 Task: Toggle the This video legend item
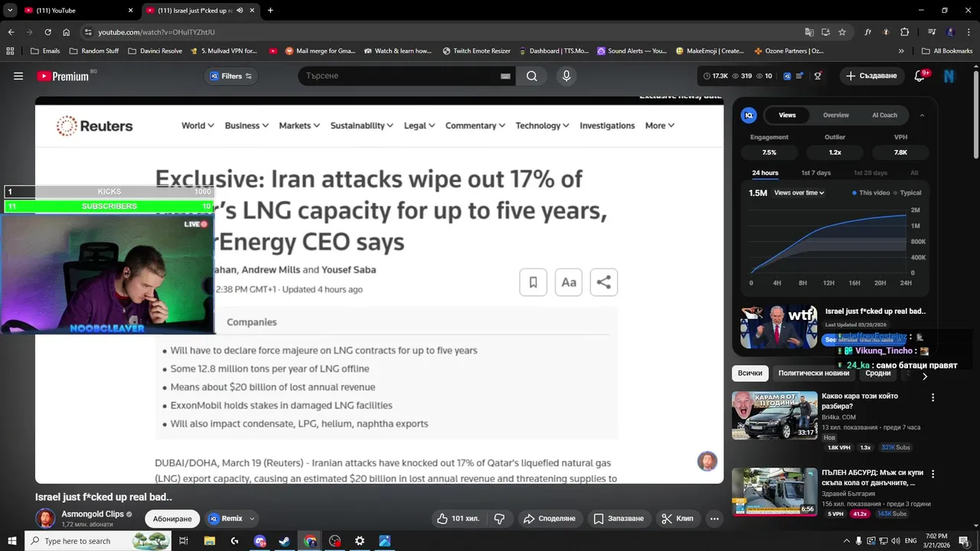[871, 193]
